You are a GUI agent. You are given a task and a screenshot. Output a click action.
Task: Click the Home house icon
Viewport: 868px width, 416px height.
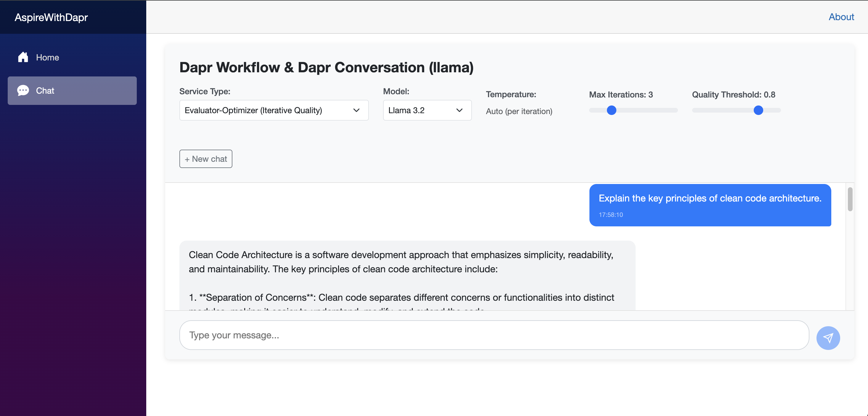[23, 57]
